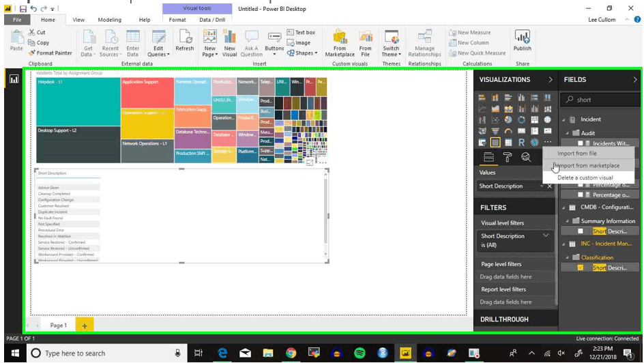The height and width of the screenshot is (363, 644).
Task: Collapse the CMDB - Configurati... table
Action: (563, 207)
